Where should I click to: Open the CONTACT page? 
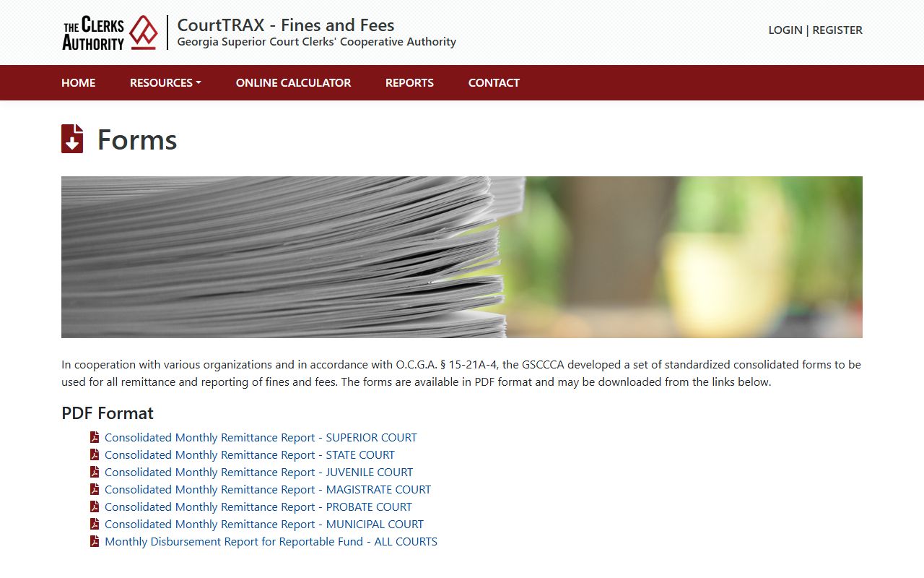click(494, 82)
